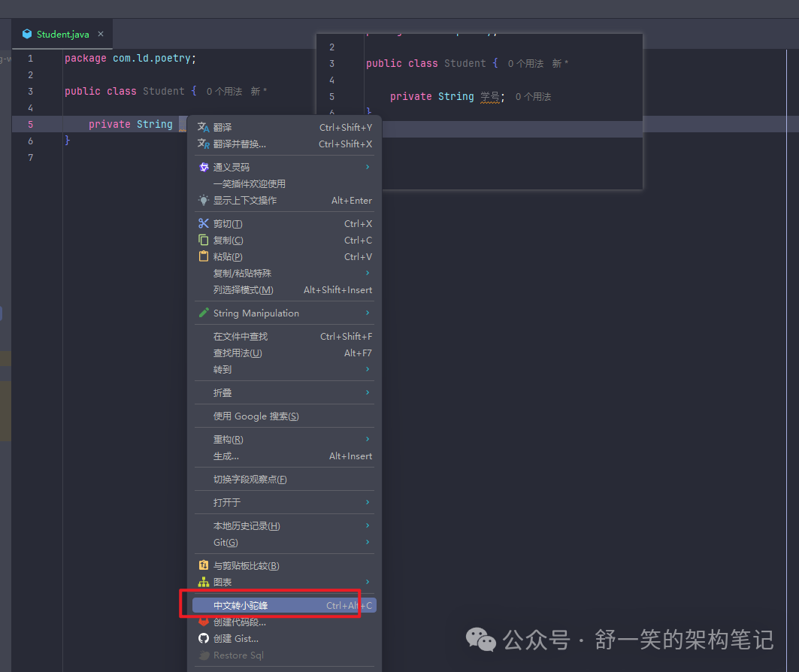Select 生成... menu item

[284, 456]
